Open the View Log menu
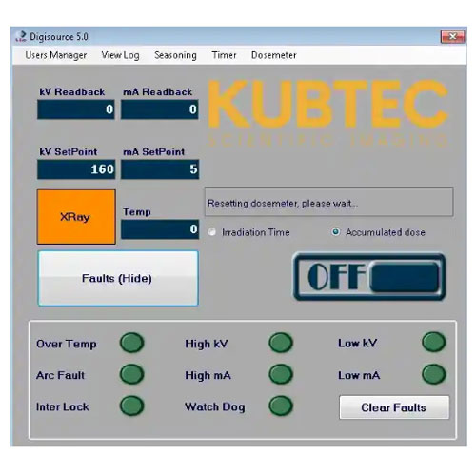Screen dimensions: 476x475 click(120, 55)
